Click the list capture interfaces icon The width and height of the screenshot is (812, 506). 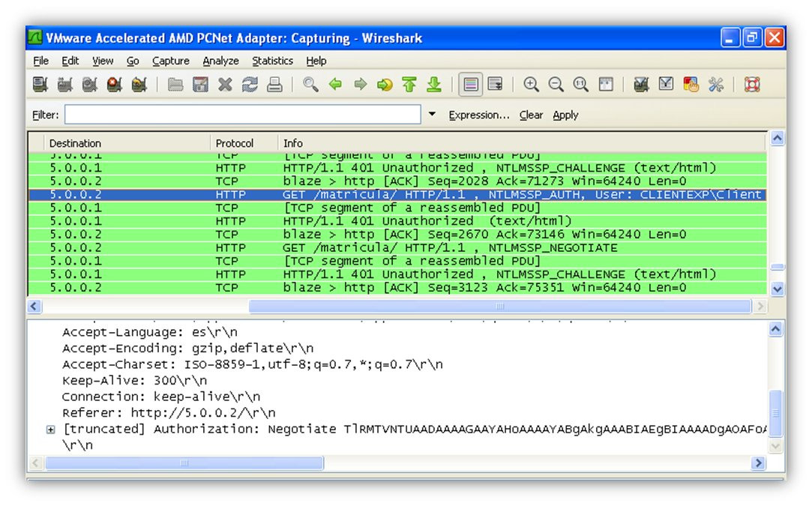tap(40, 84)
